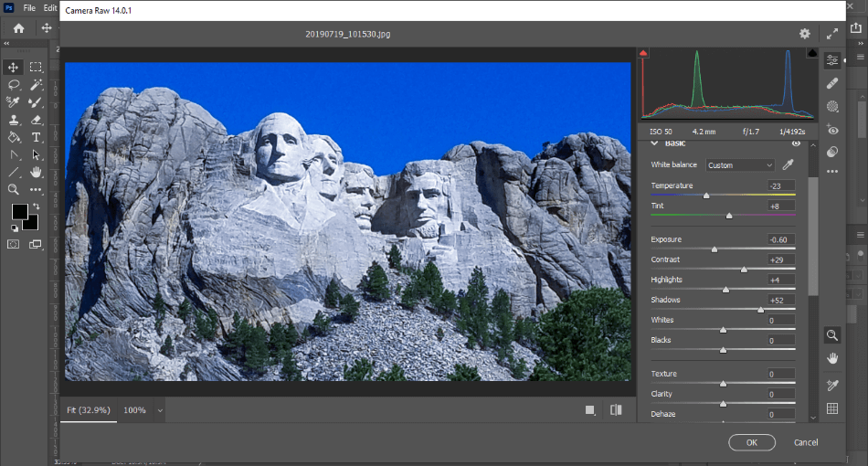Switch to 100% zoom
This screenshot has height=466, width=868.
(134, 410)
